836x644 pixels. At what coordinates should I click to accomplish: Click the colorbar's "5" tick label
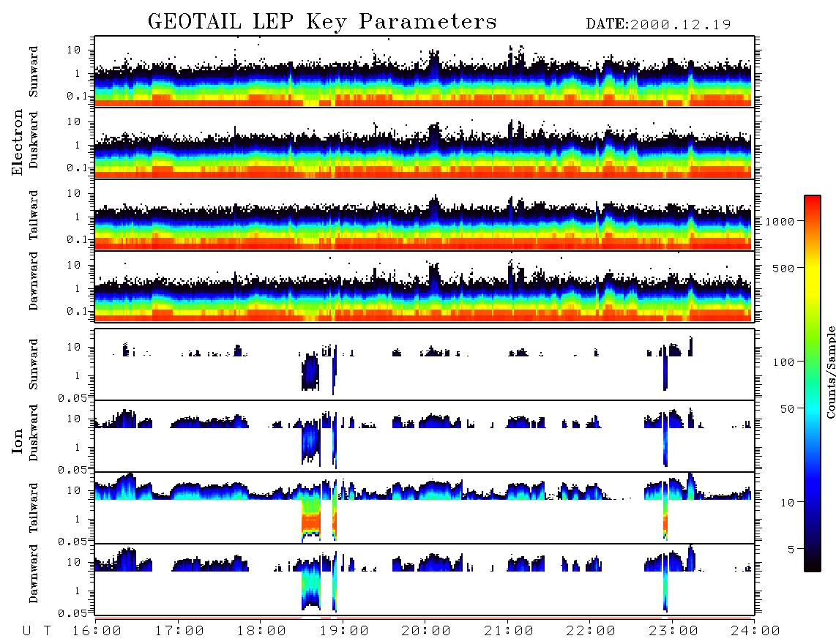[791, 549]
